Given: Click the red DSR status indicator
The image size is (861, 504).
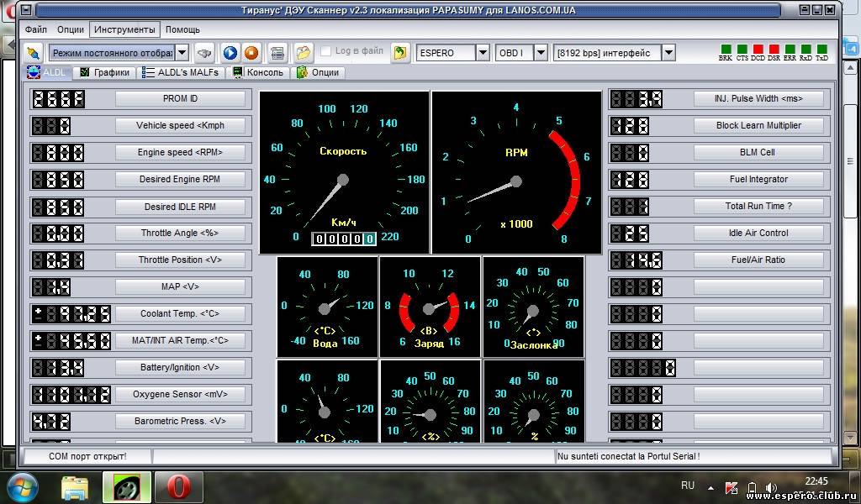Looking at the screenshot, I should click(774, 50).
